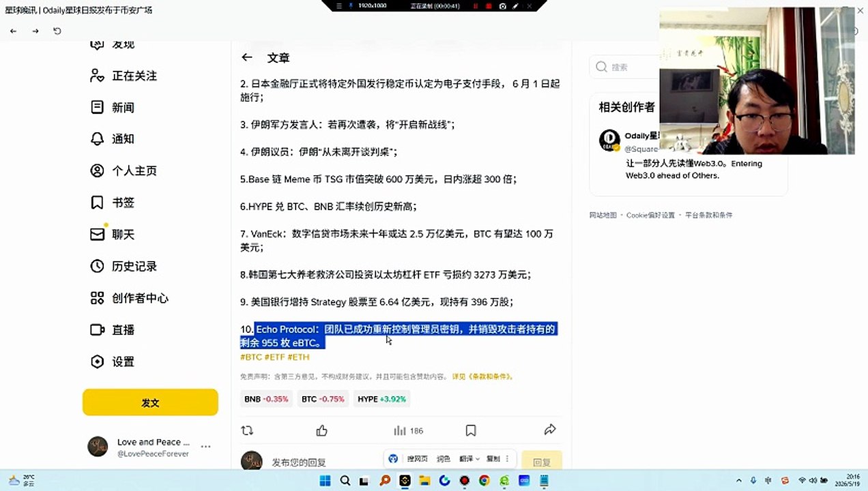
Task: Open the 发现 (Discover) sidebar item
Action: [x=113, y=44]
